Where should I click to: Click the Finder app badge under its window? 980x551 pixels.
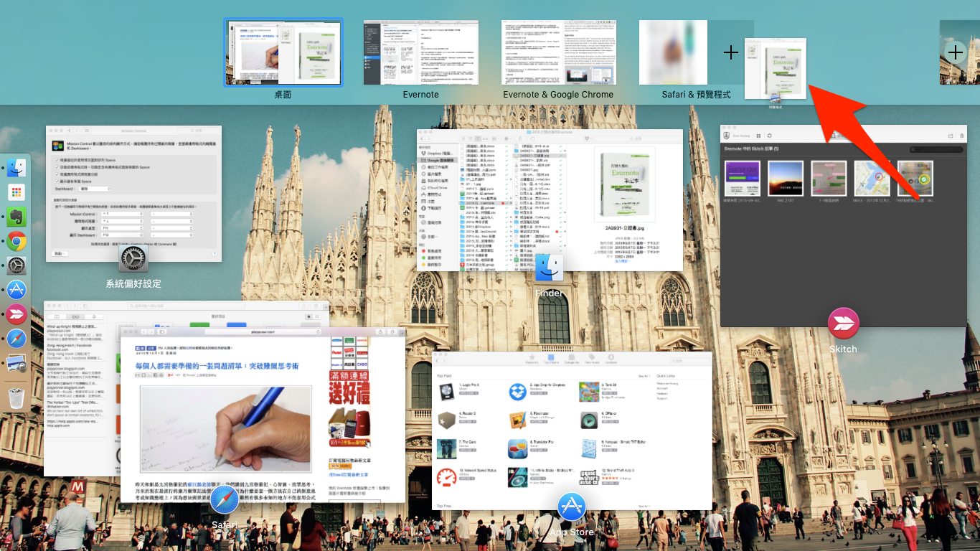(549, 268)
